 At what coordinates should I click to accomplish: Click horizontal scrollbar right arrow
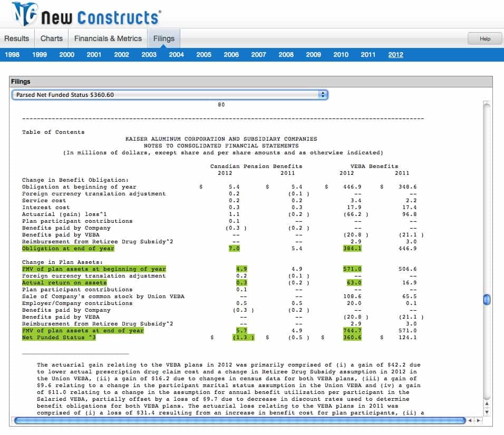[478, 421]
